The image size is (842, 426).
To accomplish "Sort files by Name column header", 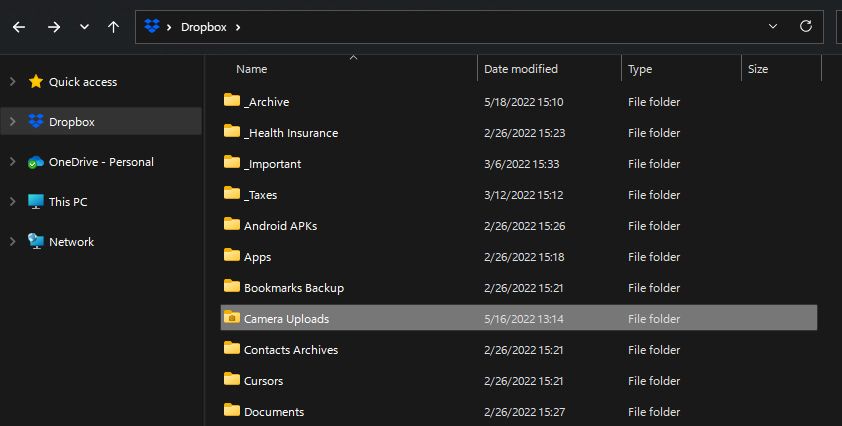I will pos(252,69).
